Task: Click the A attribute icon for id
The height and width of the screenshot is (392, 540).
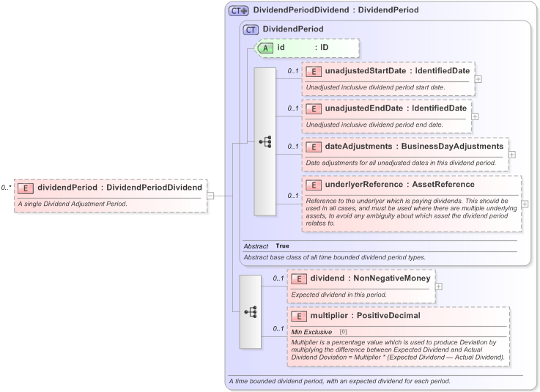Action: click(x=265, y=48)
